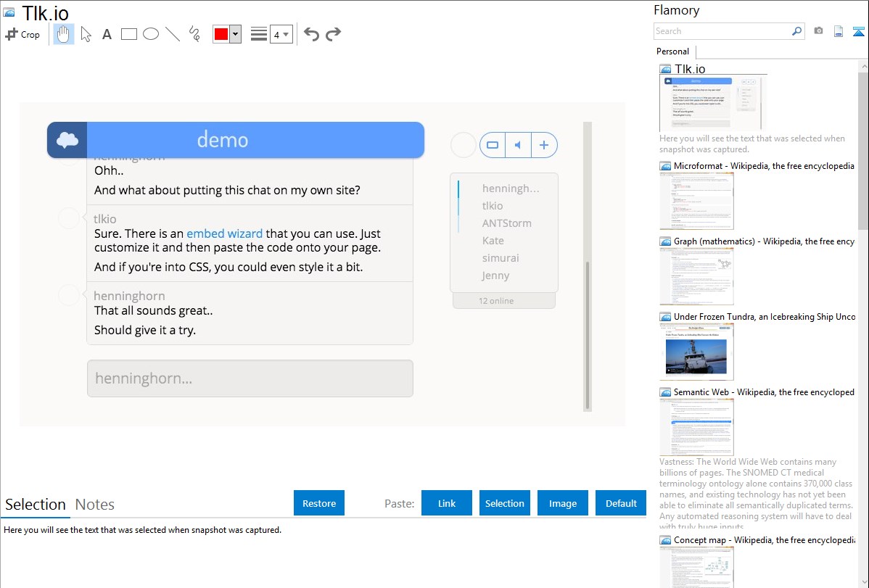The image size is (869, 588).
Task: Click the 12 online counter
Action: point(504,301)
